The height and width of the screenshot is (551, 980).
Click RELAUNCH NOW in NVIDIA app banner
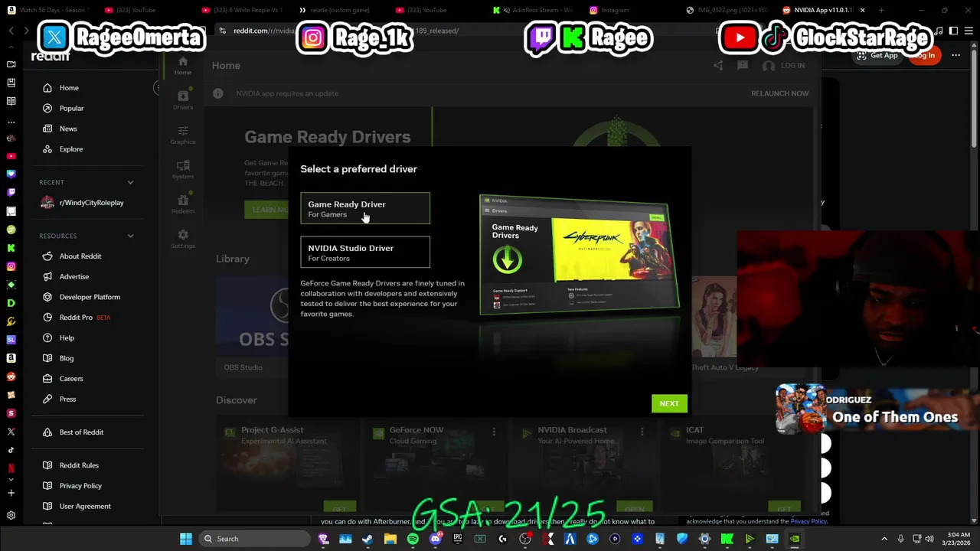779,93
